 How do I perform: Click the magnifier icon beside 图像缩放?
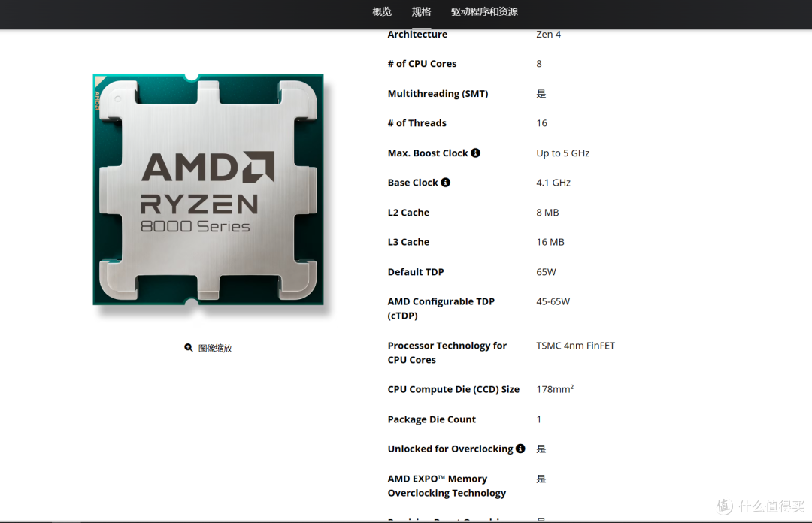point(189,347)
